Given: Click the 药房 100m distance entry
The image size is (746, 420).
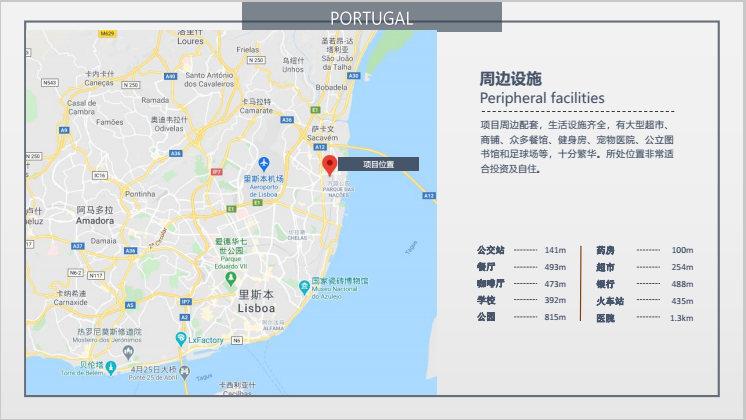Looking at the screenshot, I should coord(644,250).
